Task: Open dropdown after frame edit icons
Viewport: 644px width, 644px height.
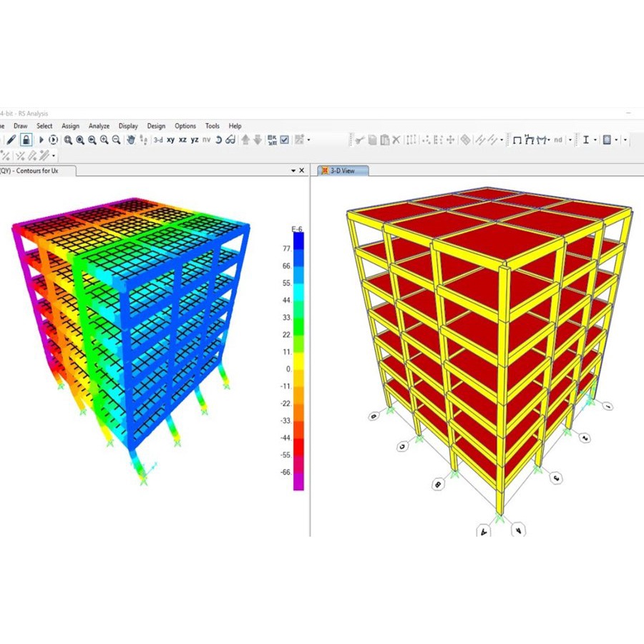Action: [x=502, y=140]
